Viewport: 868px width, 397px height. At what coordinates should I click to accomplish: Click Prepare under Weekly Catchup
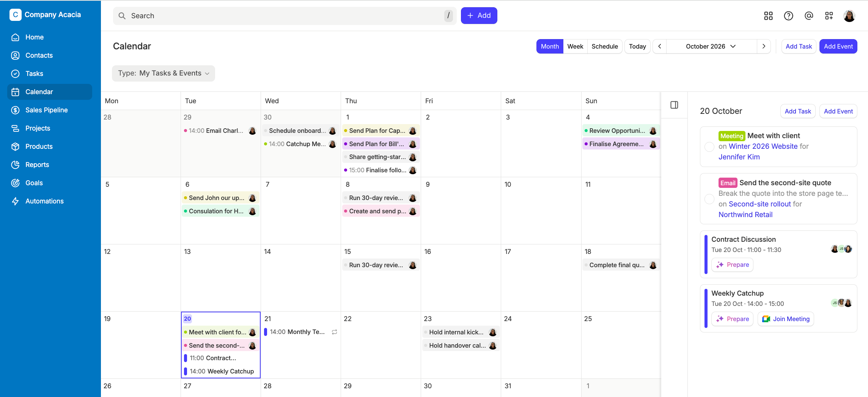tap(732, 319)
